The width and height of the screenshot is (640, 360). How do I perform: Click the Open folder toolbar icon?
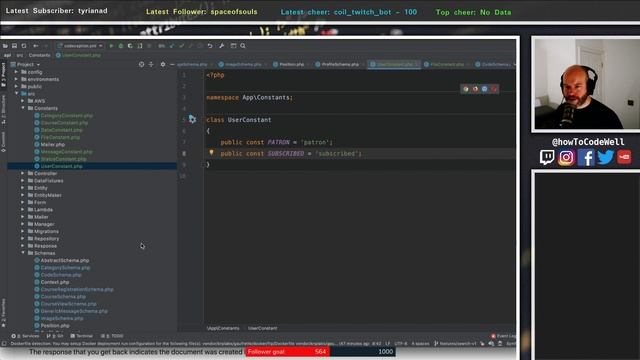pyautogui.click(x=5, y=46)
